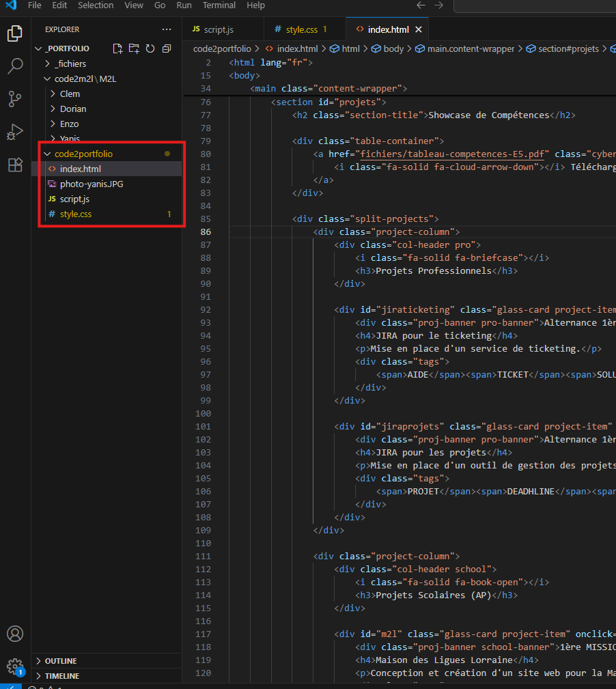This screenshot has height=689, width=616.
Task: Open the File menu
Action: coord(34,5)
